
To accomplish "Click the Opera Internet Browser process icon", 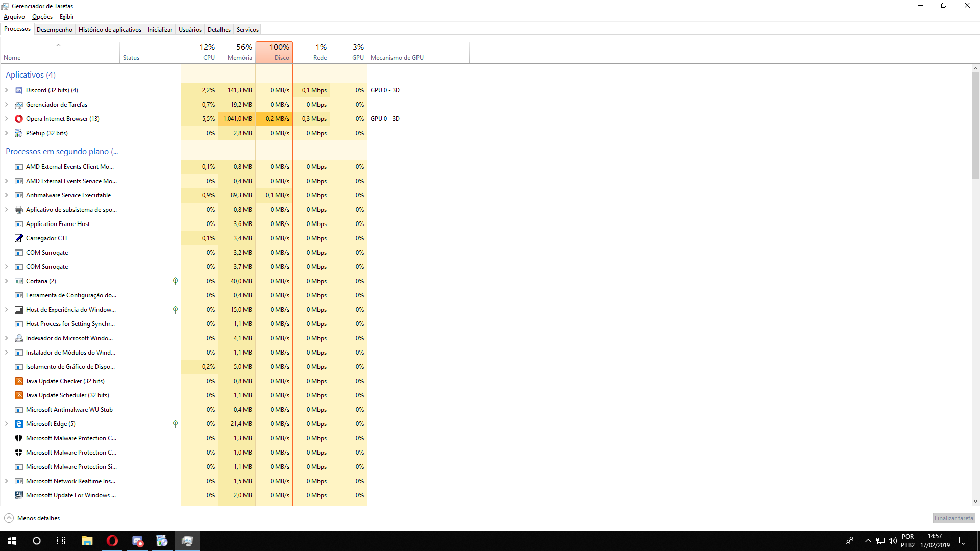I will point(19,119).
